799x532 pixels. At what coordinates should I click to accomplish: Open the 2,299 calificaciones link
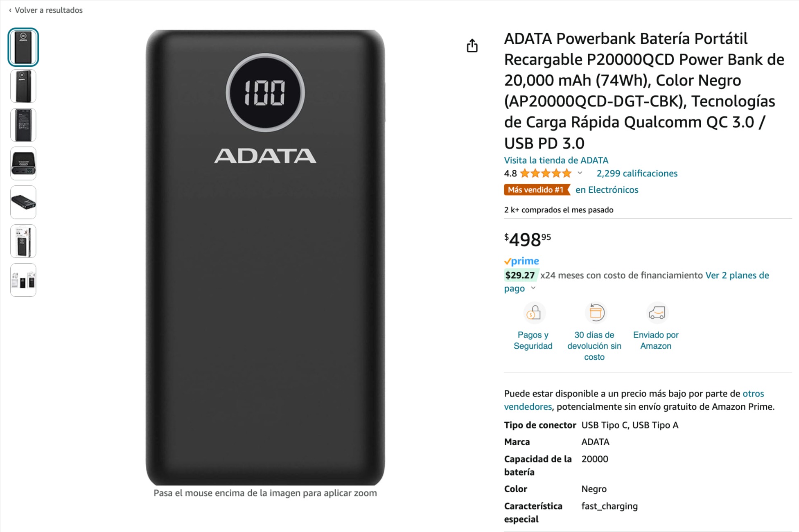coord(636,174)
